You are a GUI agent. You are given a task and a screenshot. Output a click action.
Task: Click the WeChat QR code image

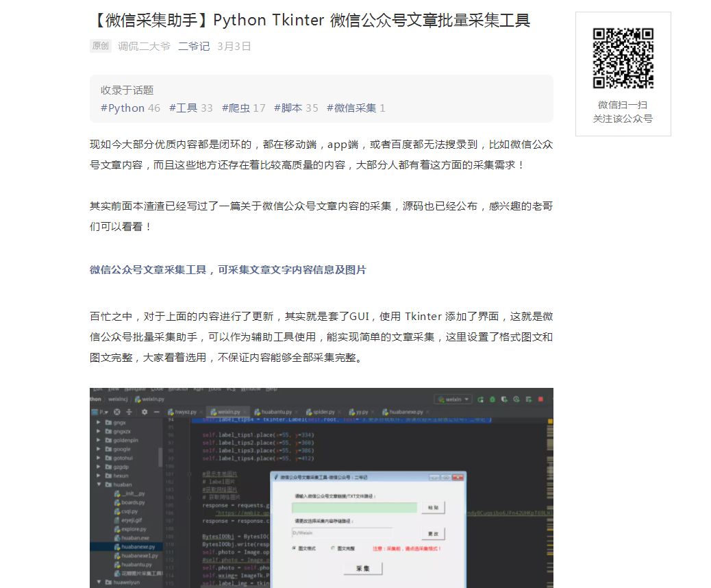click(x=623, y=58)
